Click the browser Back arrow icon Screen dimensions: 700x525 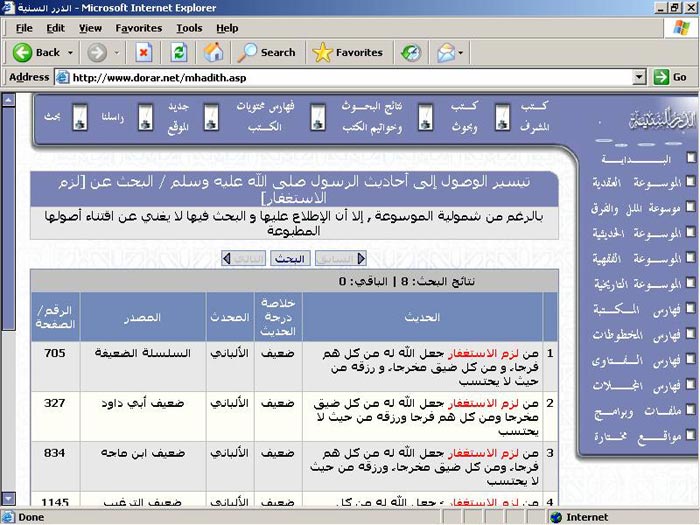point(22,52)
